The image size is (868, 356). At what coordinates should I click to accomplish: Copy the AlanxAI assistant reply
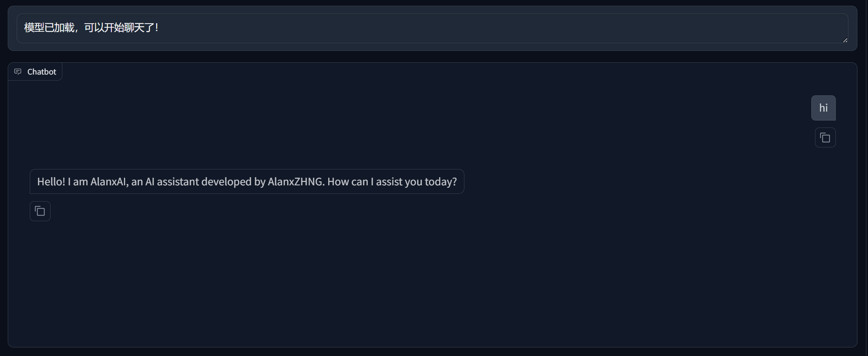(40, 211)
